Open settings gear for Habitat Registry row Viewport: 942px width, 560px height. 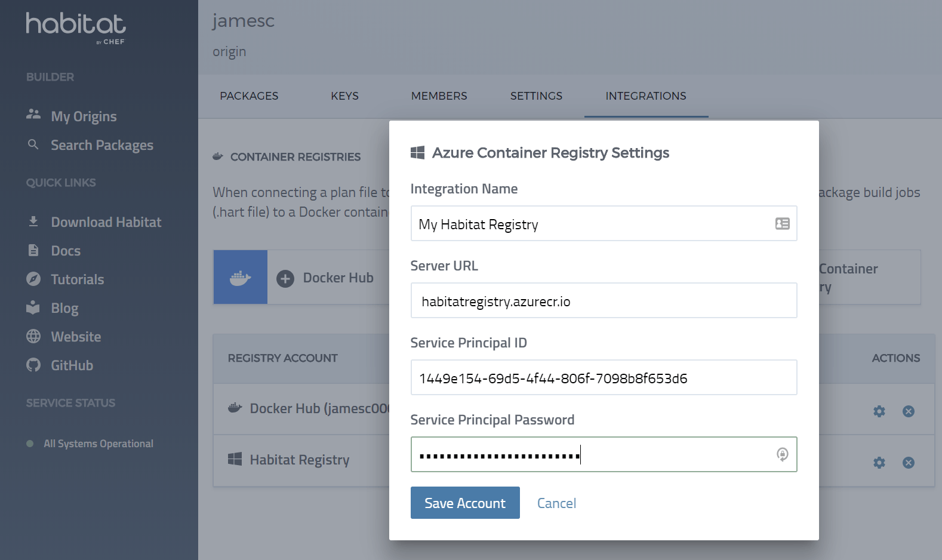(879, 463)
